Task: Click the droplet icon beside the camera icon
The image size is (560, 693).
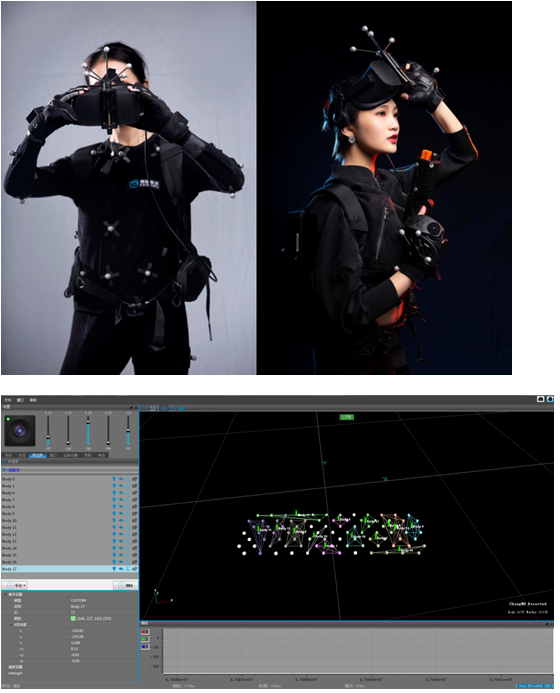Action: click(x=550, y=399)
